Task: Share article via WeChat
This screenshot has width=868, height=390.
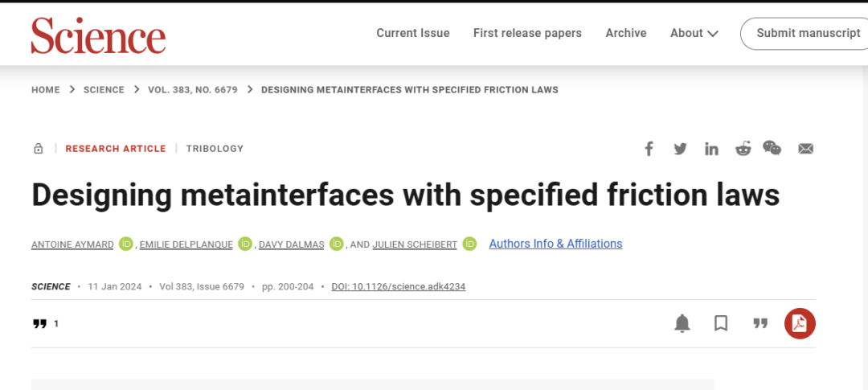Action: [772, 148]
